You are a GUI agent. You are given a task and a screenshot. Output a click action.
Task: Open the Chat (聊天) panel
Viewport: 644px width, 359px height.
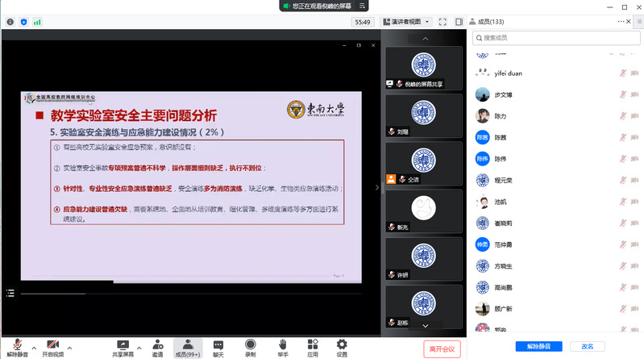pos(218,347)
